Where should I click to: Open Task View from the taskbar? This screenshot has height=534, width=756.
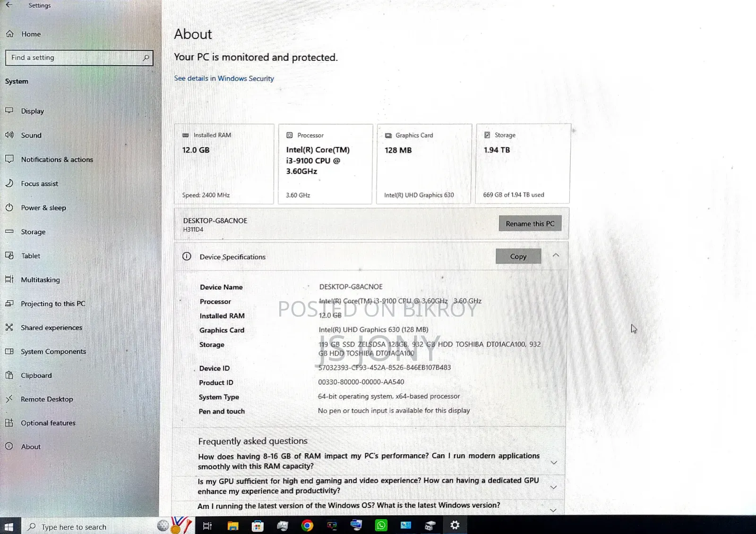point(207,526)
